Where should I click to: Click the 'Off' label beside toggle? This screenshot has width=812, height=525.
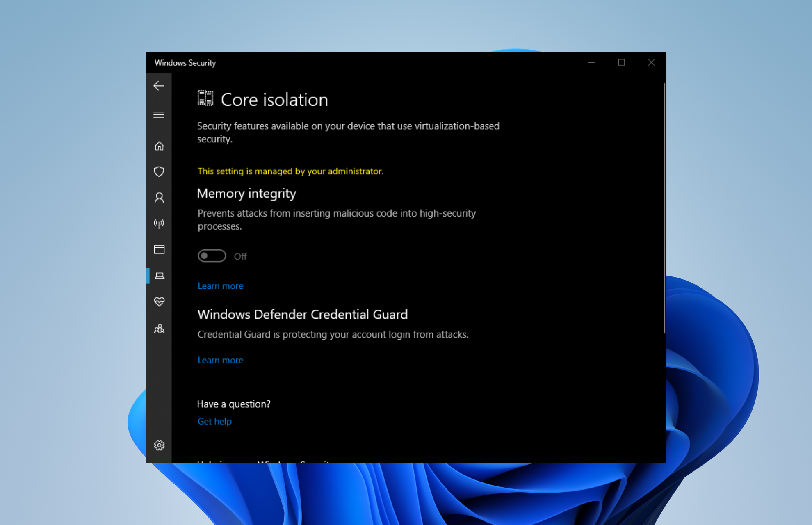pos(240,256)
